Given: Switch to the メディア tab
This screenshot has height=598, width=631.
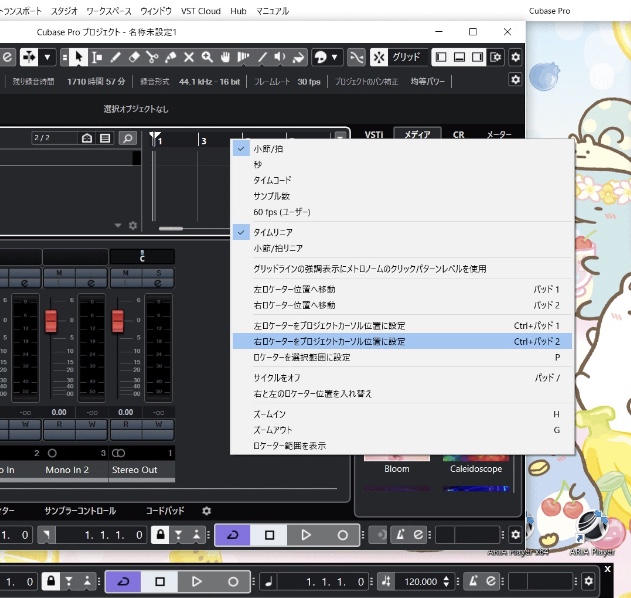Looking at the screenshot, I should coord(416,135).
